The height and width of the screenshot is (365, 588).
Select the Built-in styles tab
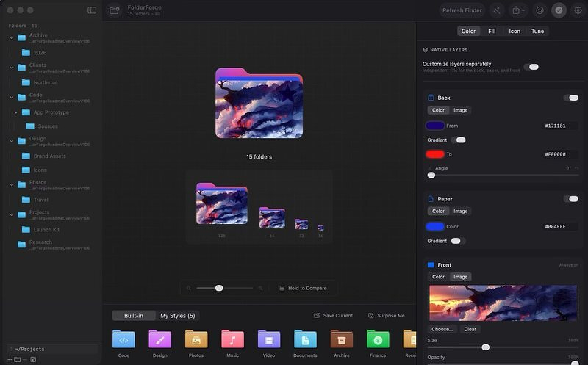click(x=134, y=316)
